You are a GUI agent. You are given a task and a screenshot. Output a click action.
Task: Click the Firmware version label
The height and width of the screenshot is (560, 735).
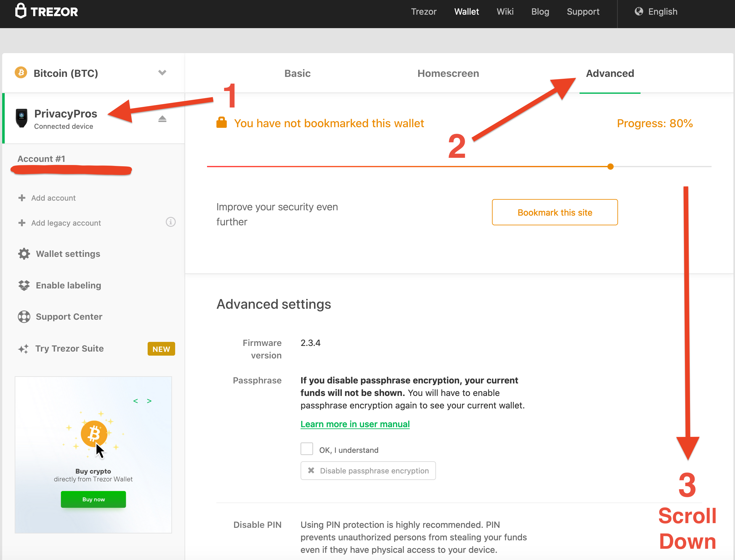click(x=262, y=349)
